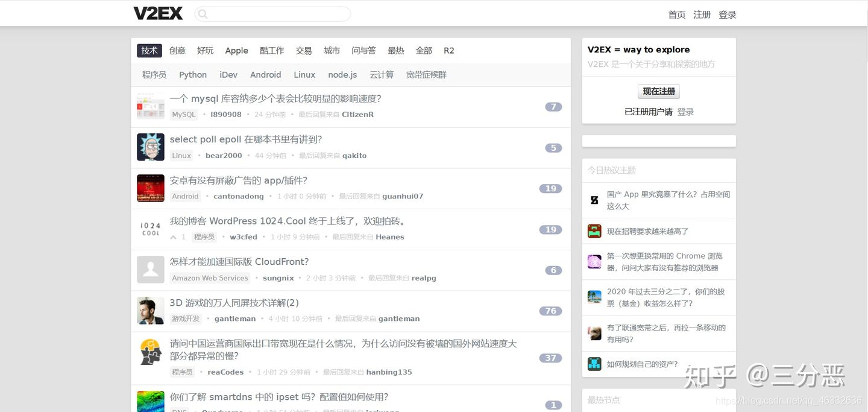Show the 全部 tab
Image resolution: width=868 pixels, height=412 pixels.
pyautogui.click(x=424, y=51)
